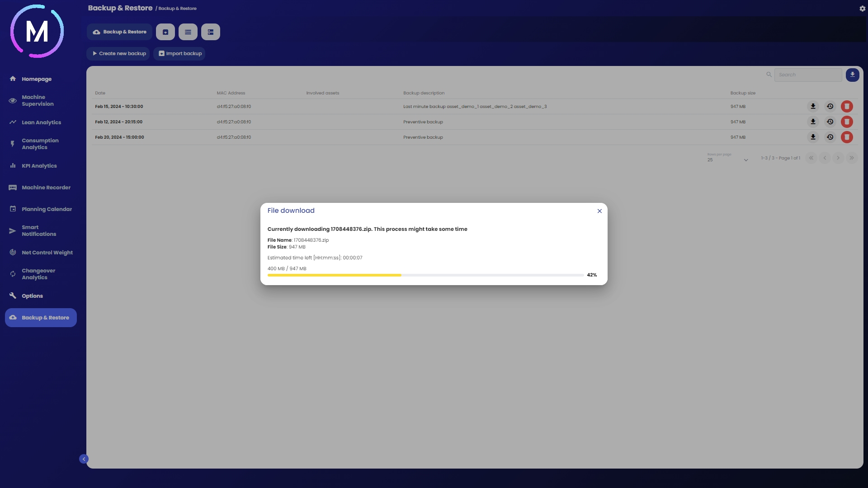Viewport: 868px width, 488px height.
Task: Go to Options in sidebar
Action: tap(32, 296)
